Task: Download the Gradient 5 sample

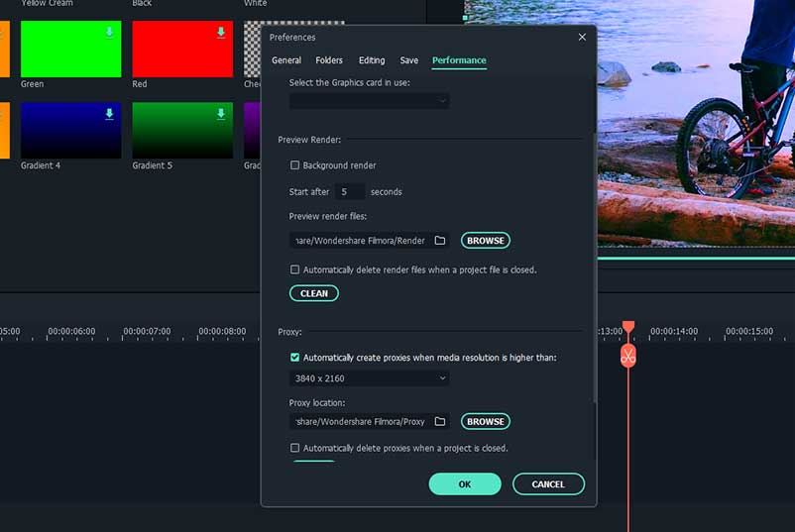Action: pos(221,114)
